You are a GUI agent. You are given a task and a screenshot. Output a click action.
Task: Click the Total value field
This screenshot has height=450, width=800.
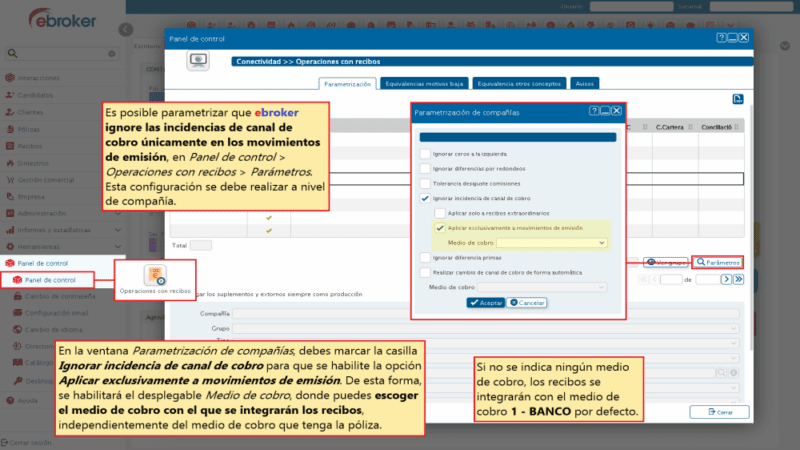click(201, 245)
